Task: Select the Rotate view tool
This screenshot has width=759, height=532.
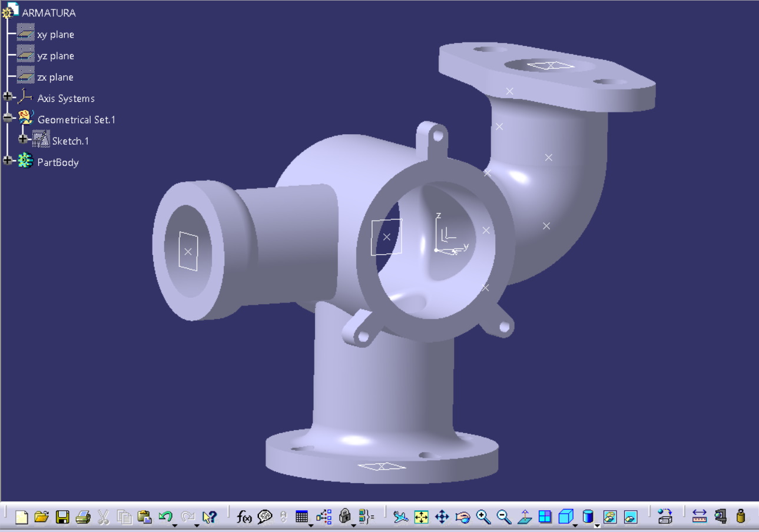Action: [x=463, y=517]
